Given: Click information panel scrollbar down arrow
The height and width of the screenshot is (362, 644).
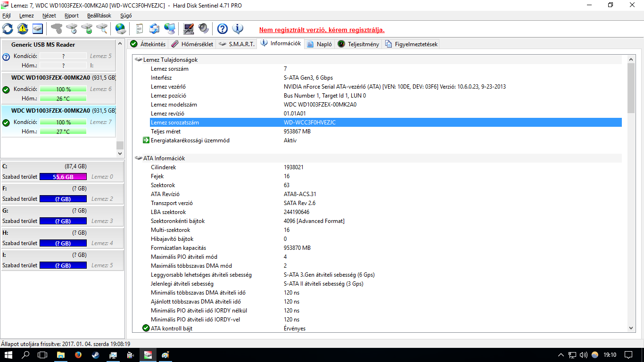Looking at the screenshot, I should point(631,328).
